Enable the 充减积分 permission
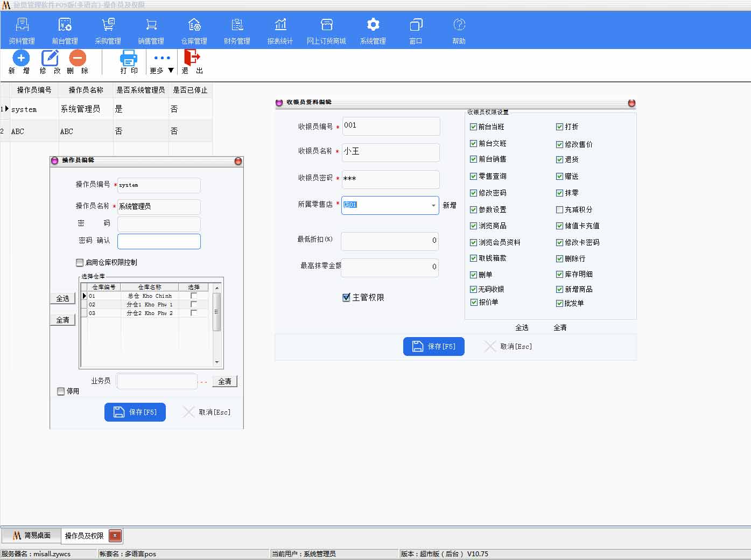The width and height of the screenshot is (751, 560). coord(560,209)
